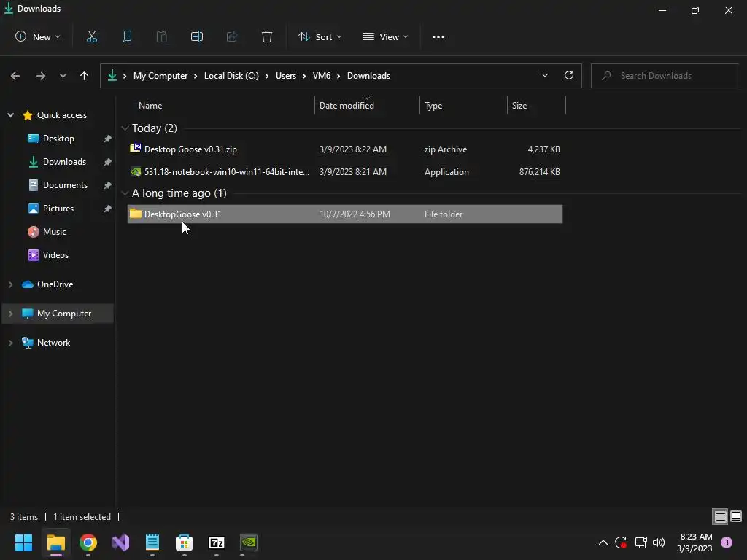
Task: Open 7-Zip from taskbar
Action: click(216, 542)
